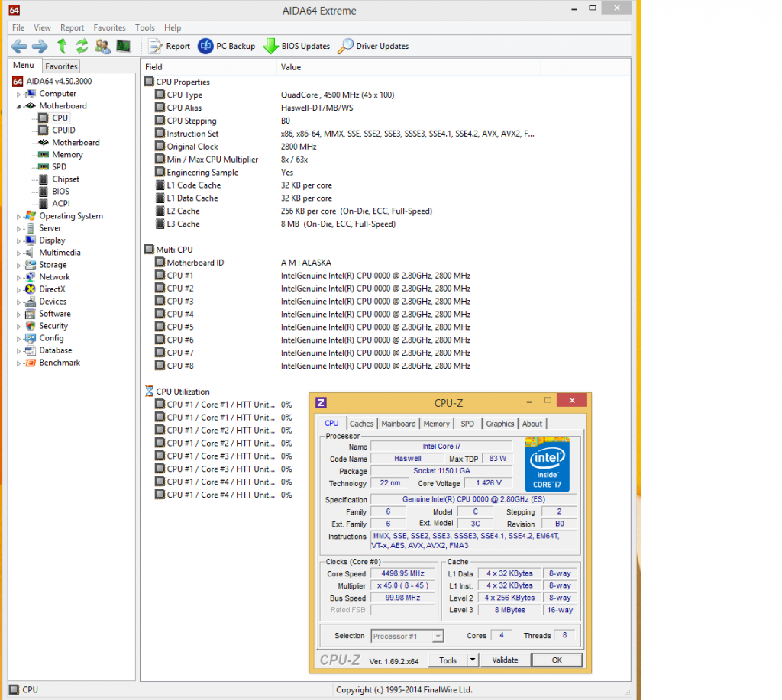Image resolution: width=782 pixels, height=700 pixels.
Task: Click the Value column header
Action: [291, 67]
